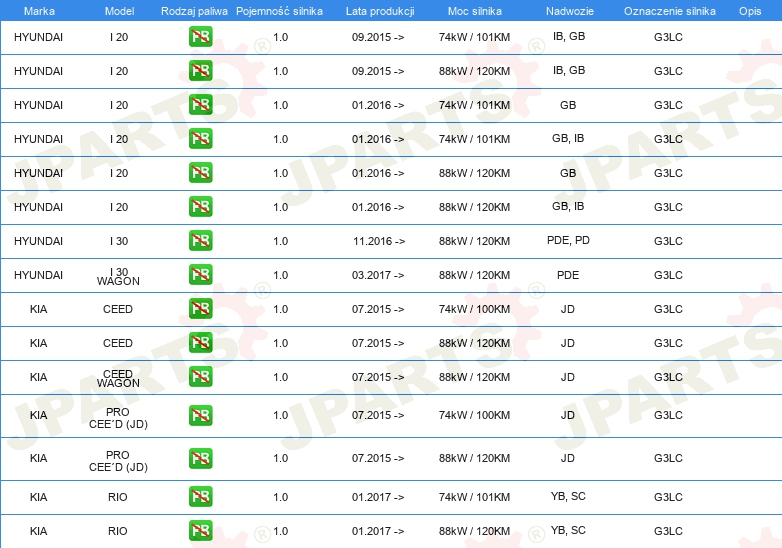Click G3LC engine code in CEED WAGON row
Image resolution: width=782 pixels, height=548 pixels.
[668, 377]
